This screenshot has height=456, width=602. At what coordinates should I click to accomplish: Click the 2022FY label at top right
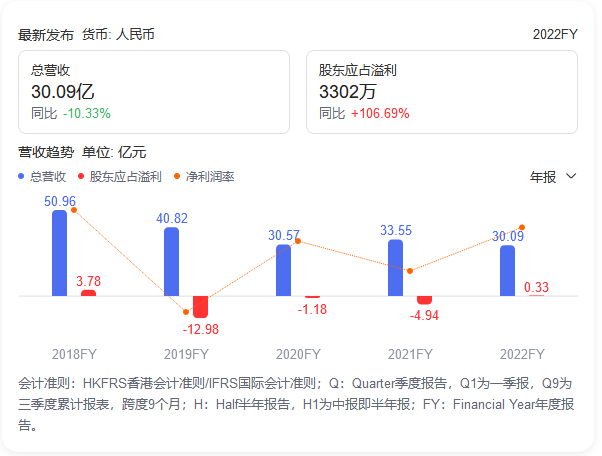(x=555, y=34)
